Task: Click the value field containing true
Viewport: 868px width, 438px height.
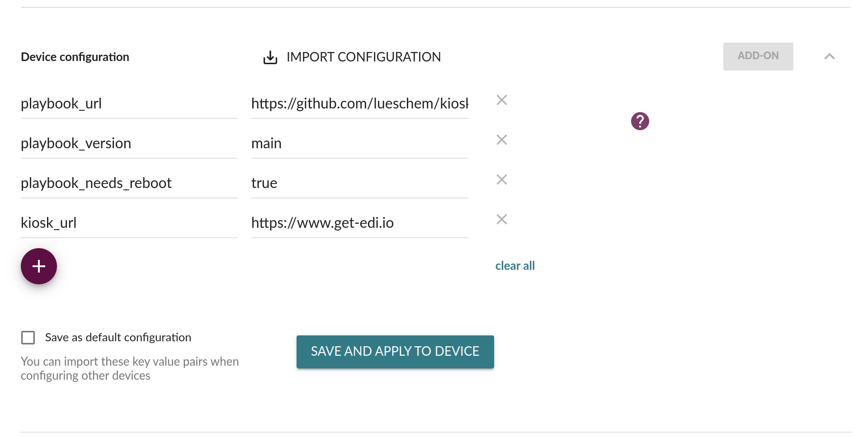Action: coord(360,184)
